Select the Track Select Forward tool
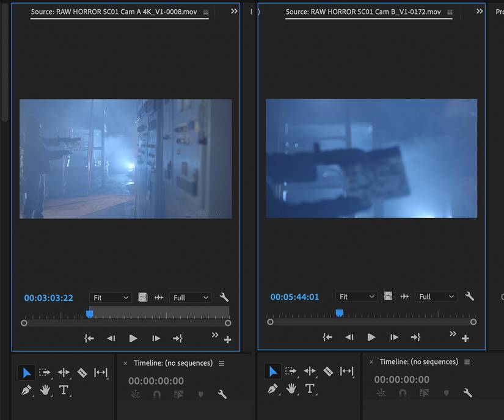Viewport: 504px width, 420px height. pyautogui.click(x=46, y=372)
